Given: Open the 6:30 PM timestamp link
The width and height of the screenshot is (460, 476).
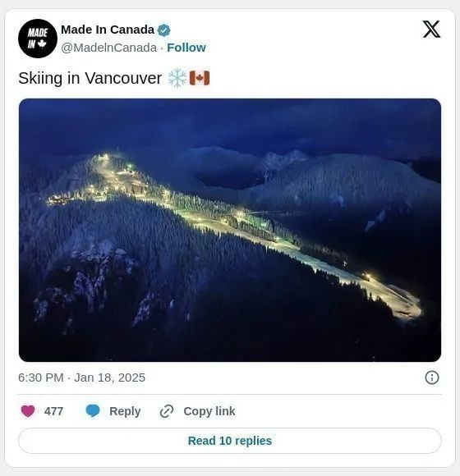Looking at the screenshot, I should (x=41, y=378).
